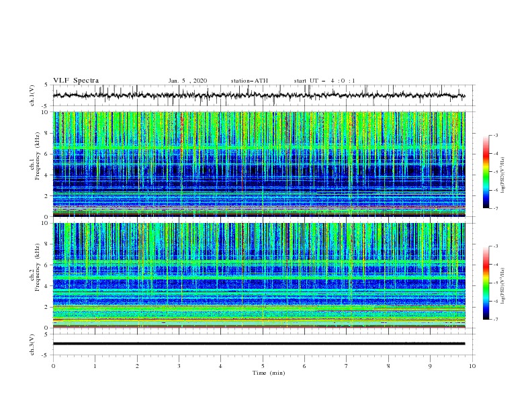This screenshot has height=411, width=532.
Task: Click the 'start UT = 4:0:1' text
Action: coord(324,81)
